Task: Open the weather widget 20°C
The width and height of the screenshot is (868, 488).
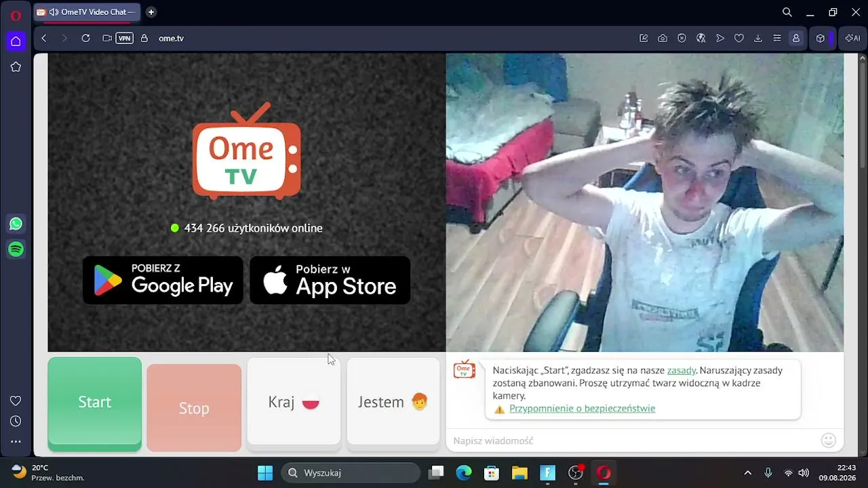Action: pyautogui.click(x=47, y=472)
